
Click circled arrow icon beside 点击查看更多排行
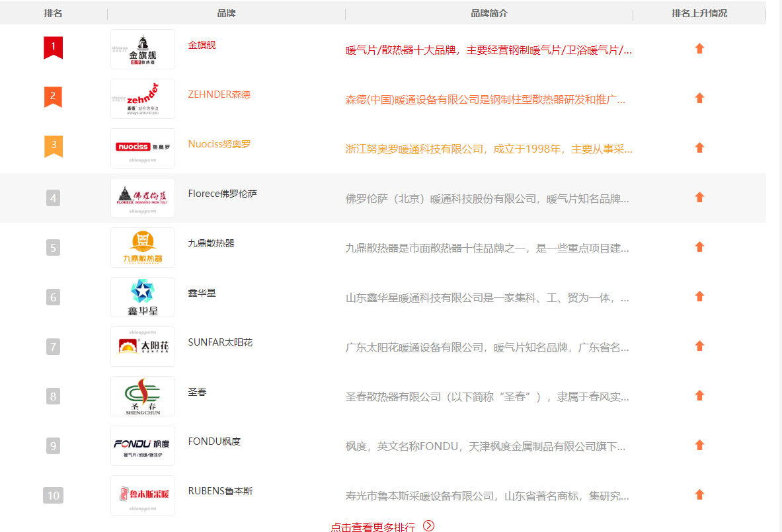pos(429,526)
